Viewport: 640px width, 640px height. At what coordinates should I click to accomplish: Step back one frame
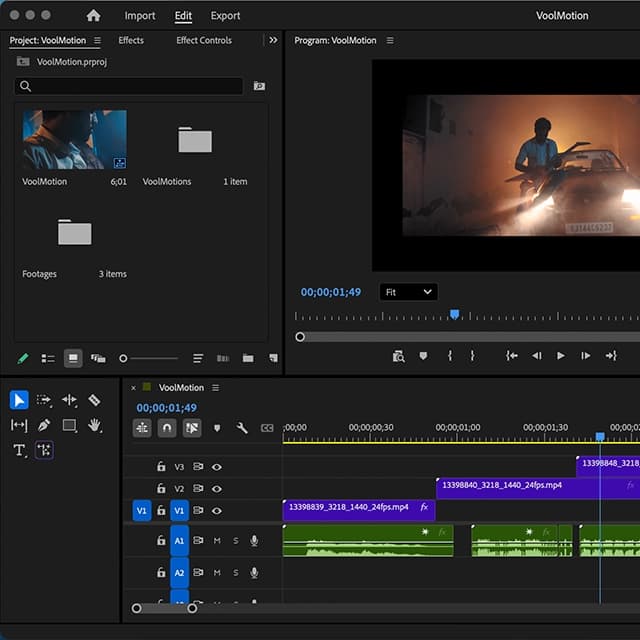[x=536, y=356]
